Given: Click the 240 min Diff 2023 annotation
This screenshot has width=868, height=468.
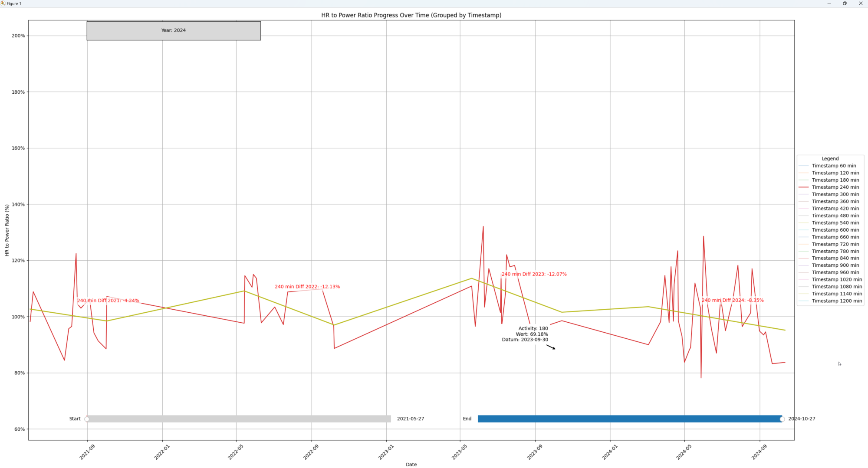Looking at the screenshot, I should click(x=534, y=274).
